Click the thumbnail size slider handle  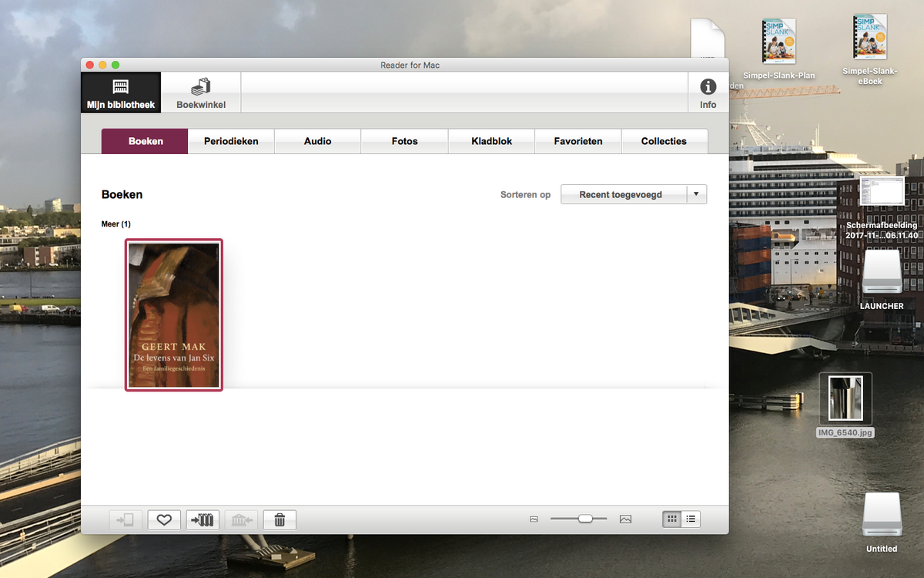point(585,519)
